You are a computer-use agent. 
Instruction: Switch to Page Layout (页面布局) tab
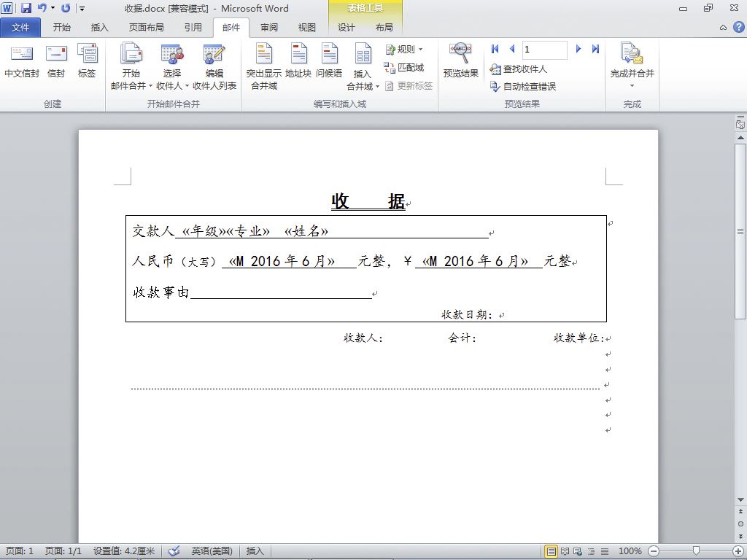(146, 28)
